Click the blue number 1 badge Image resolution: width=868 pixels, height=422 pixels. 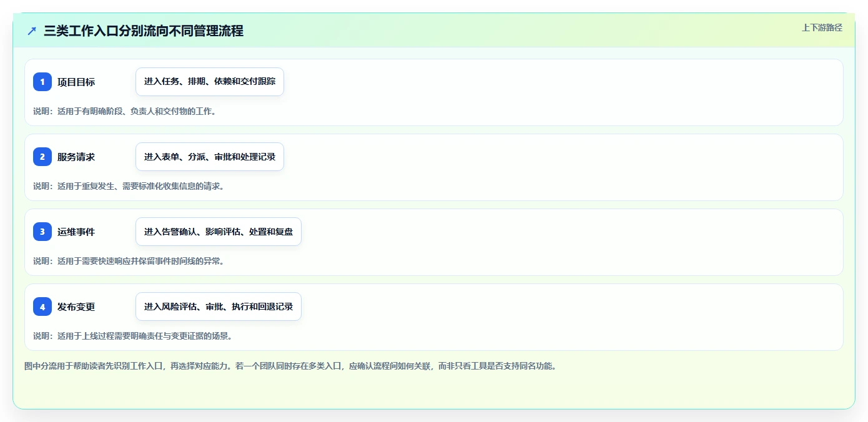[42, 82]
